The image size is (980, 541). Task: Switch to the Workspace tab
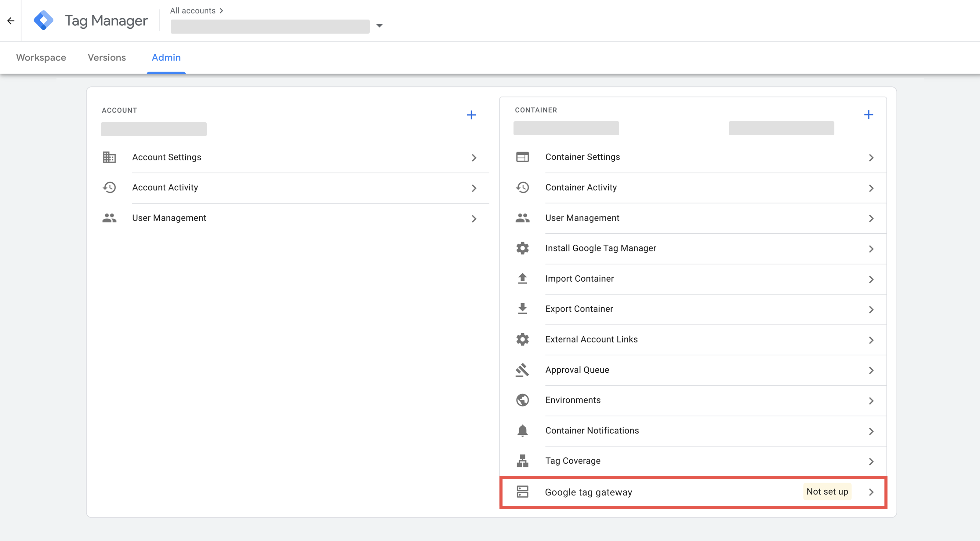(41, 57)
